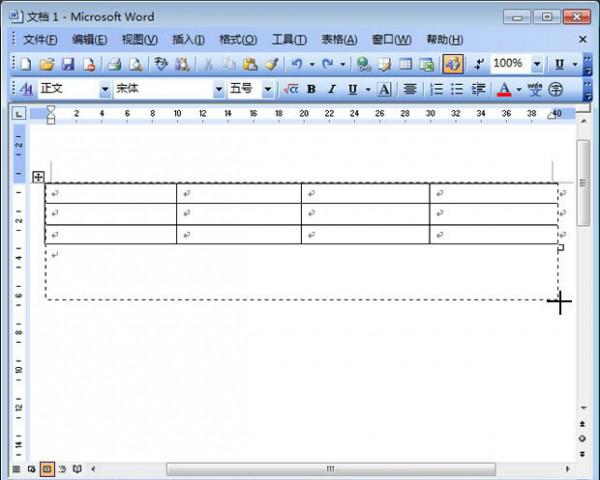Image resolution: width=600 pixels, height=480 pixels.
Task: Toggle Italic formatting
Action: (331, 89)
